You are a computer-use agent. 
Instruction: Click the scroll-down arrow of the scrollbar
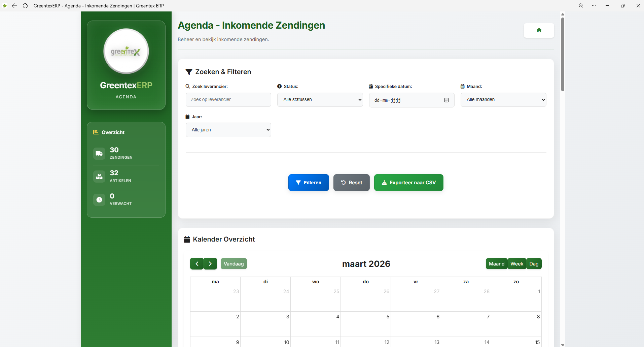(563, 345)
